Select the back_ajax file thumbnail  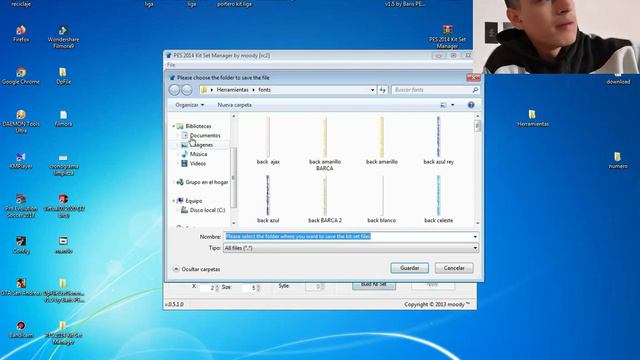tap(268, 140)
